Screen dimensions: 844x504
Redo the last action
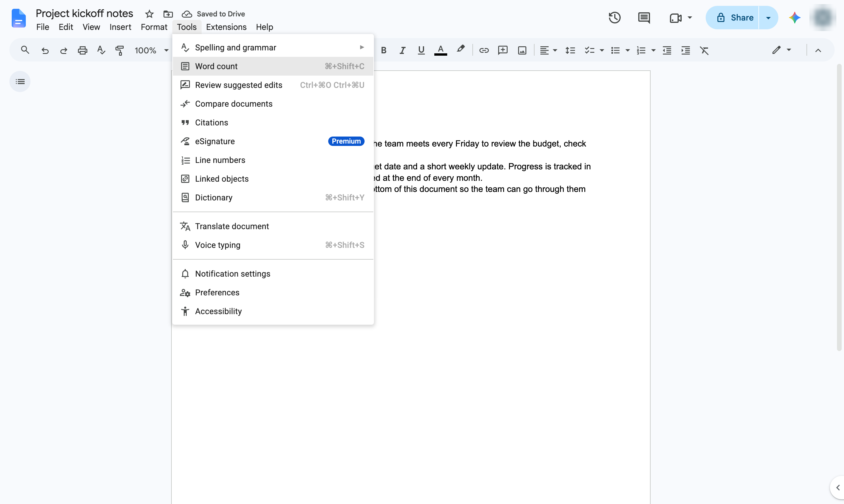click(64, 50)
